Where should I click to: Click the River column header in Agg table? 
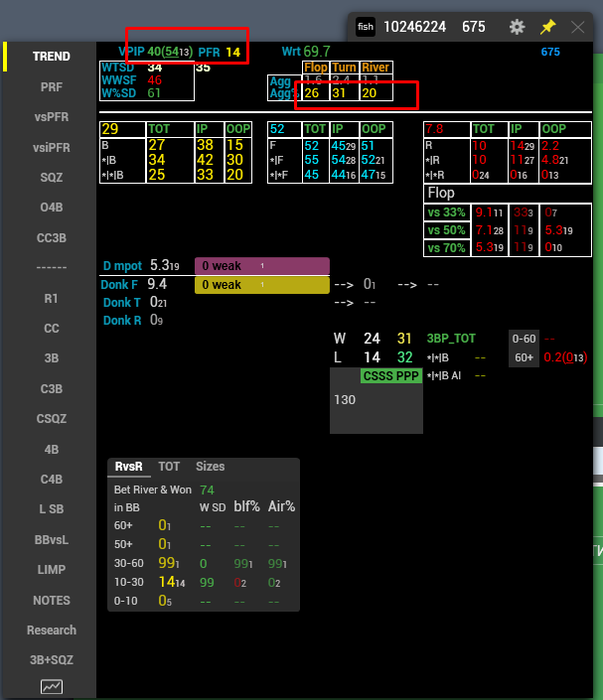375,67
